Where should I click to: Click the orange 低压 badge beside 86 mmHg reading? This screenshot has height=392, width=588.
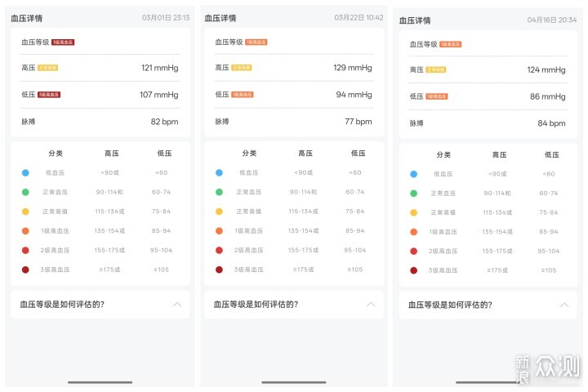[436, 96]
